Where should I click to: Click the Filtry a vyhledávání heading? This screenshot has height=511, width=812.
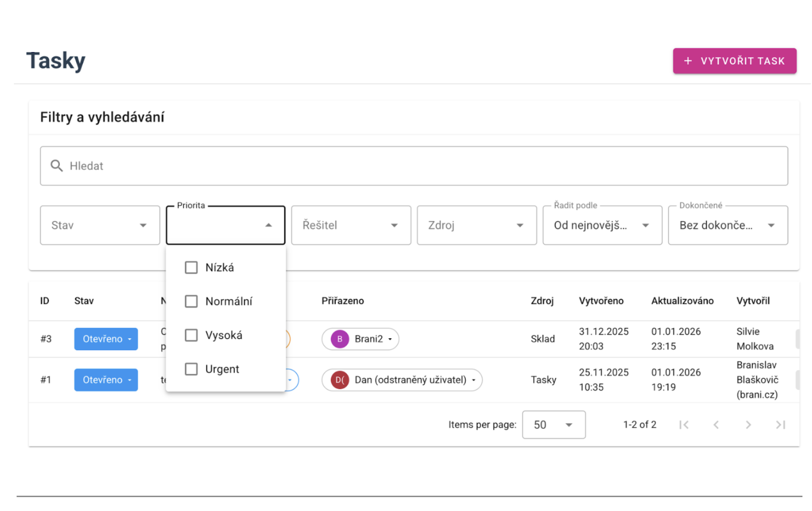102,117
